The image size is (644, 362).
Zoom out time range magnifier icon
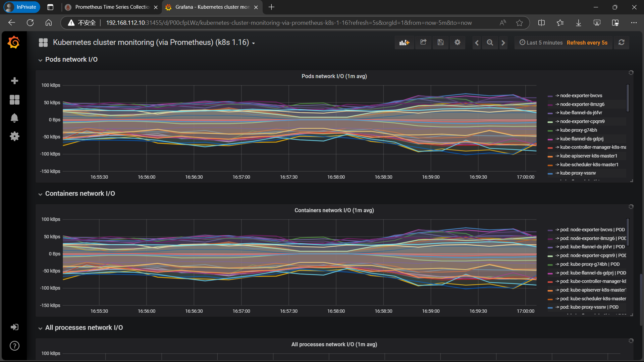tap(490, 43)
